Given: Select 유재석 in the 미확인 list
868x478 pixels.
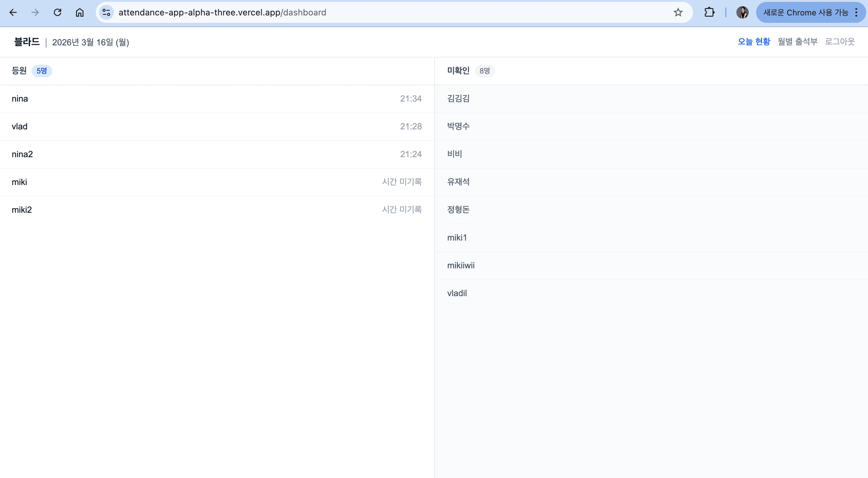Looking at the screenshot, I should point(651,182).
